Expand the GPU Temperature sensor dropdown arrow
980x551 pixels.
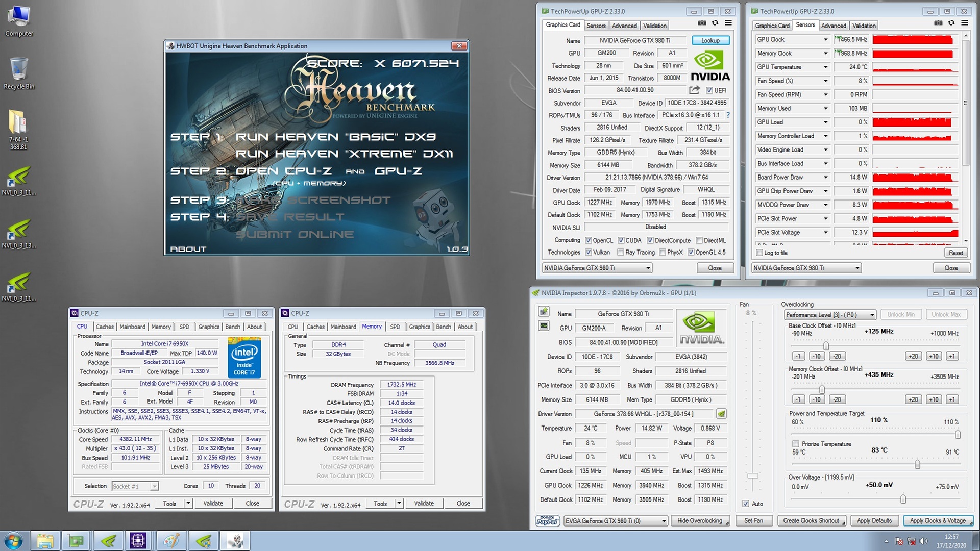pos(825,67)
